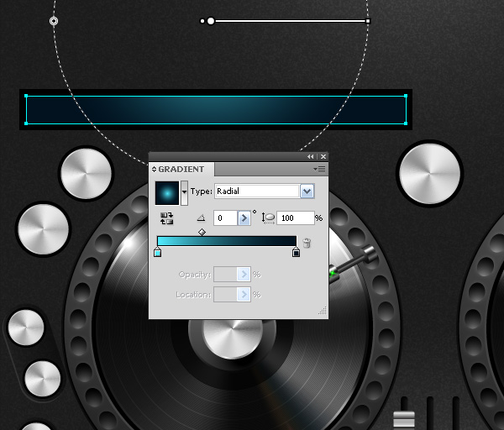Select the GRADIENT panel tab
504x430 pixels.
click(x=181, y=169)
